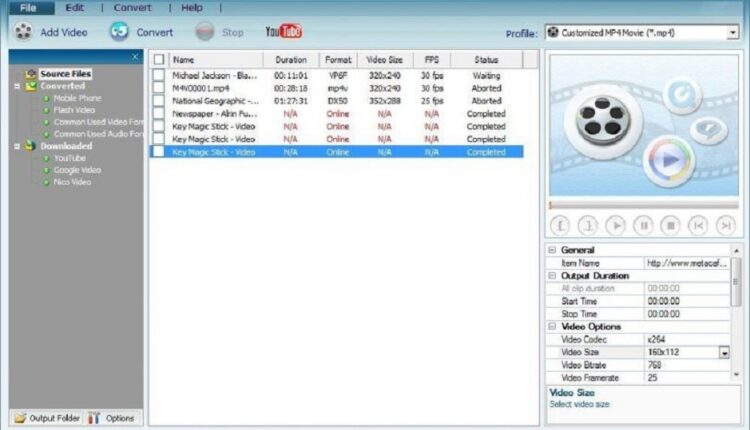Jump to next frame in preview
Screen dimensions: 750x430
tap(725, 225)
